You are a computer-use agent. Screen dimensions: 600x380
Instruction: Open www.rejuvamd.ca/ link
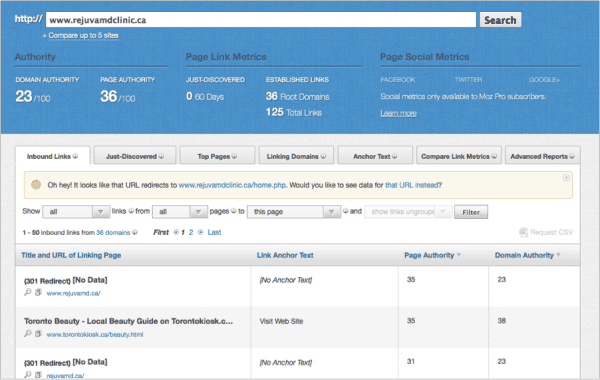[73, 294]
